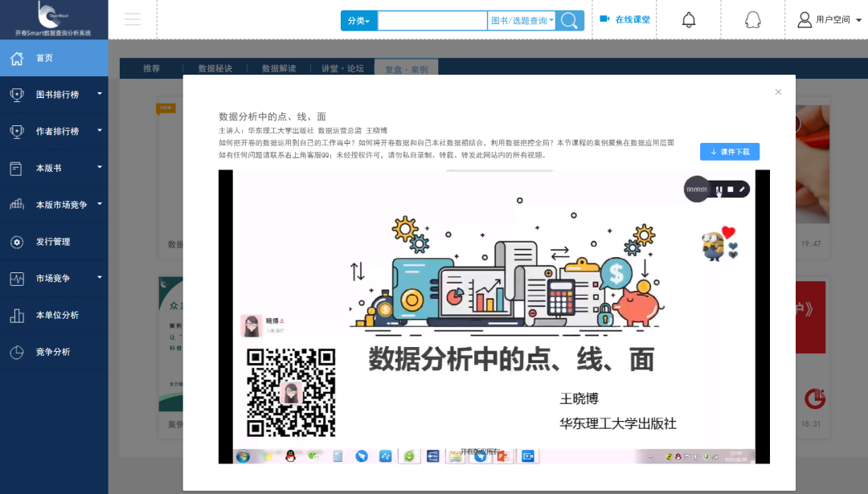Click the red card thumbnail behind dialog
Viewport: 868px width, 494px height.
tap(810, 317)
